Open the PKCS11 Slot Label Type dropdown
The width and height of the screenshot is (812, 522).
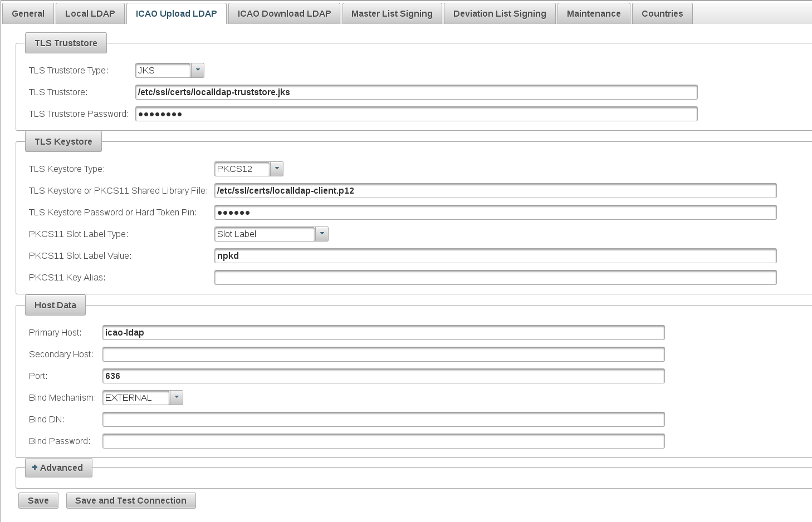click(322, 234)
